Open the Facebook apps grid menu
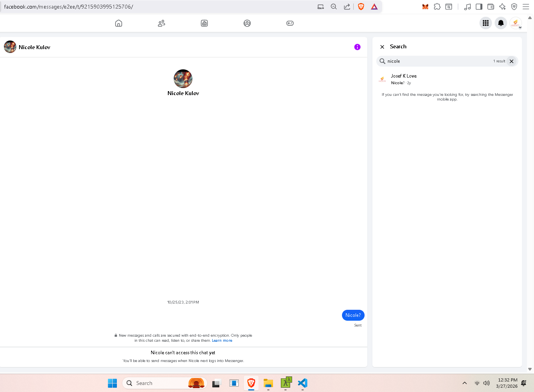The image size is (534, 392). [x=486, y=23]
